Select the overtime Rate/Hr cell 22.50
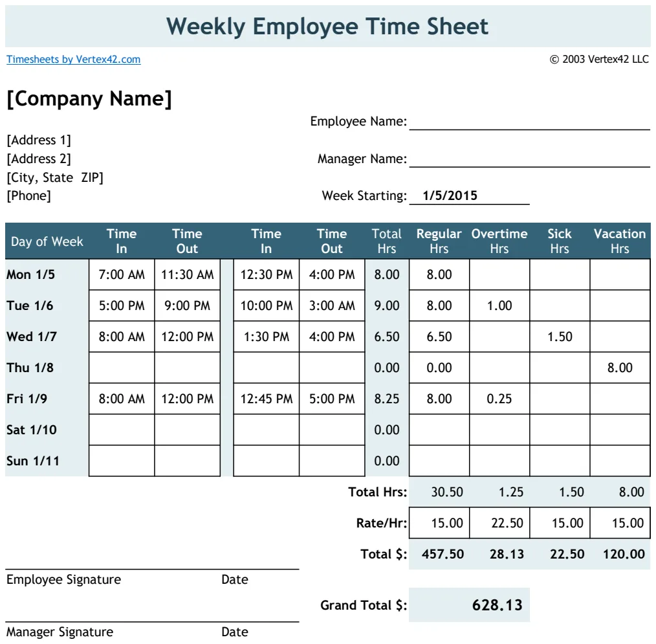This screenshot has width=656, height=644. (x=499, y=523)
